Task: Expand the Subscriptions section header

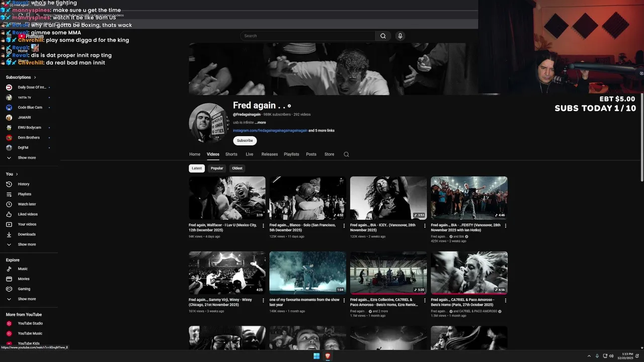Action: (21, 77)
